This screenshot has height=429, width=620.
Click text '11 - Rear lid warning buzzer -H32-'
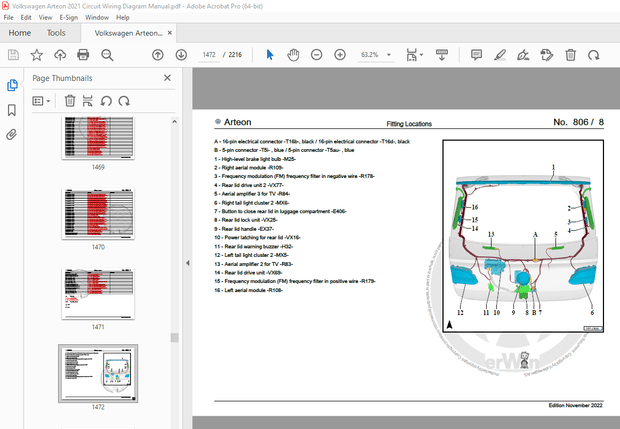coord(253,246)
